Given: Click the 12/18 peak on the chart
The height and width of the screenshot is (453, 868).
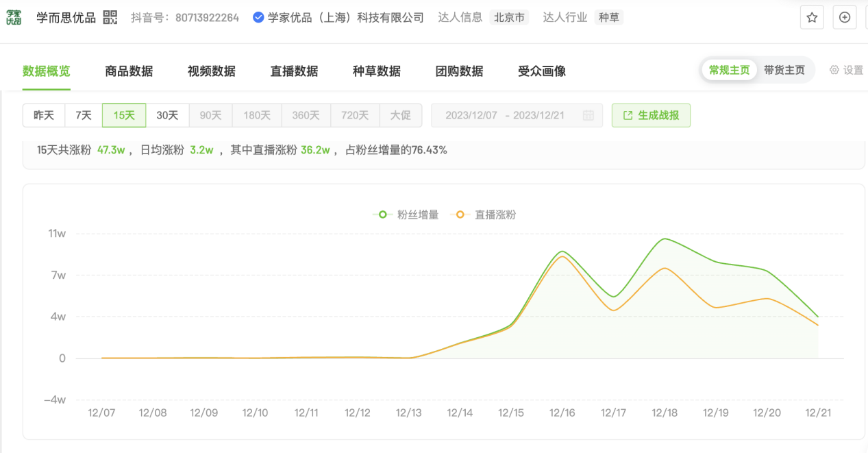Looking at the screenshot, I should tap(664, 239).
